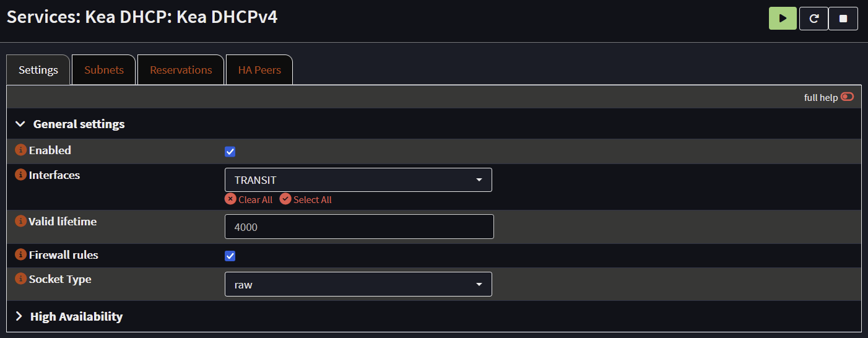Image resolution: width=868 pixels, height=338 pixels.
Task: Show help for the Interfaces option
Action: click(x=21, y=175)
